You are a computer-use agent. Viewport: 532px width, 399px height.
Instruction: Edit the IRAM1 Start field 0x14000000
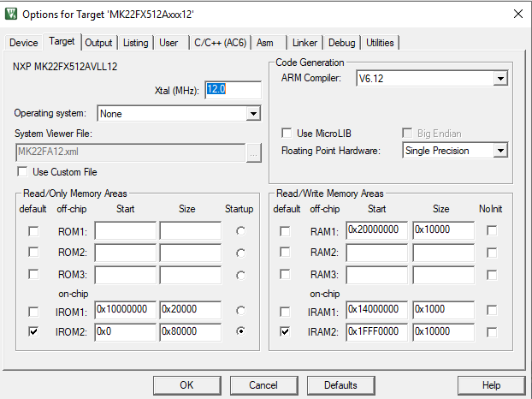(x=376, y=310)
